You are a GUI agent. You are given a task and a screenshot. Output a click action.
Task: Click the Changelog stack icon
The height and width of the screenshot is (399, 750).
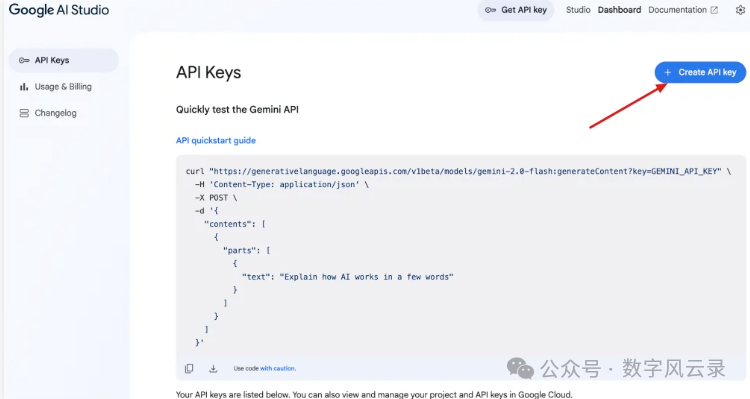(x=24, y=113)
